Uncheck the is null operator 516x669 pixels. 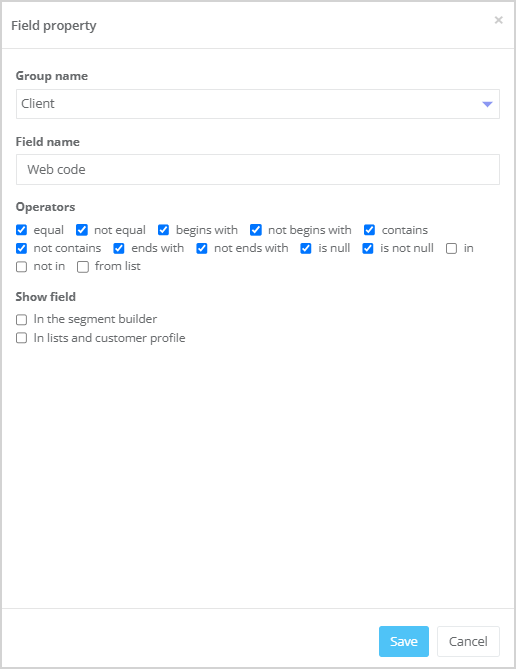point(306,248)
